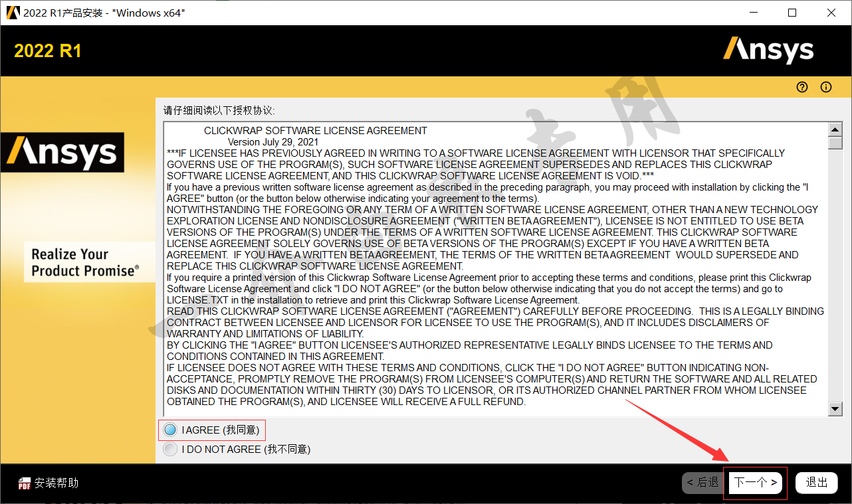Minimize the installer window
852x504 pixels.
click(x=754, y=13)
